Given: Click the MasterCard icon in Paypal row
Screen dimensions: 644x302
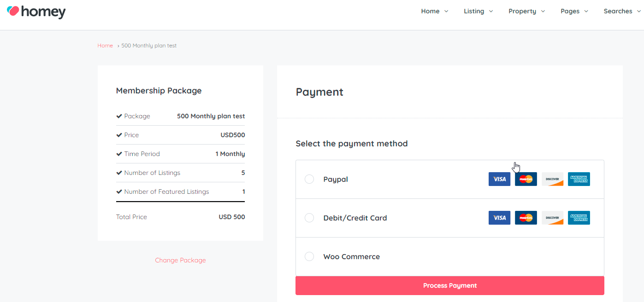Looking at the screenshot, I should 526,179.
